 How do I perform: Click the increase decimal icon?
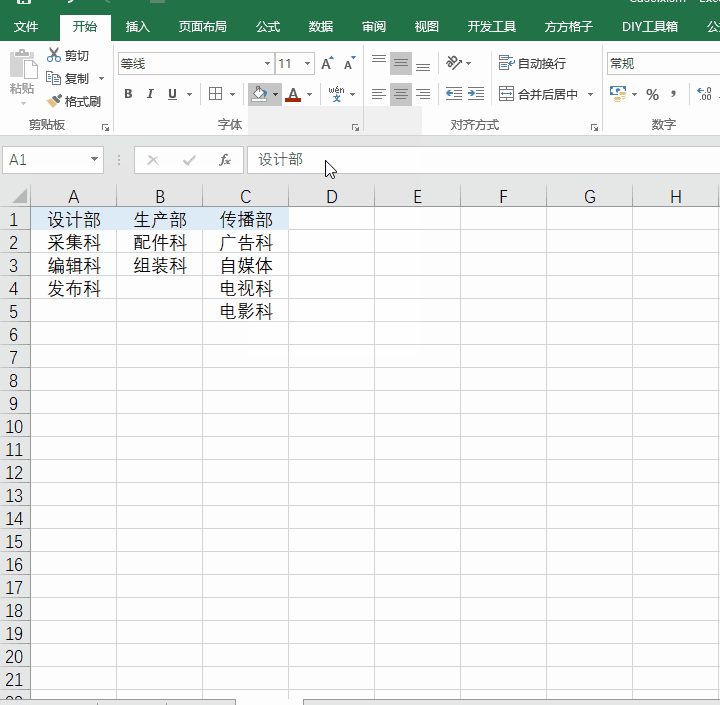click(704, 94)
